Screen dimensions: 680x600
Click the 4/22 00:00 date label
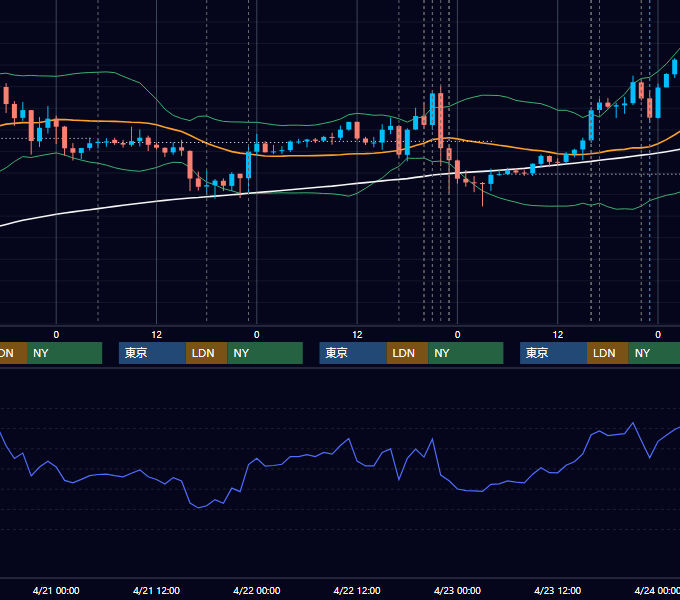(257, 590)
